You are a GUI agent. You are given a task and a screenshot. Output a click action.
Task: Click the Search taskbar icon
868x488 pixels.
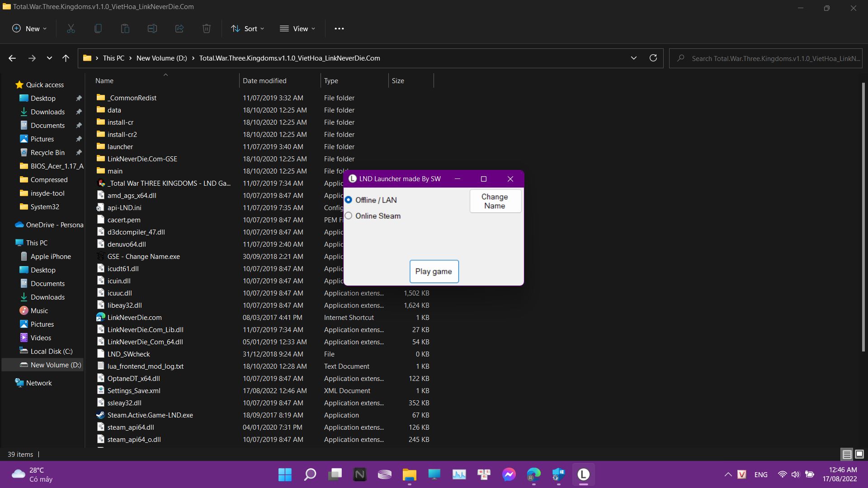click(x=311, y=475)
